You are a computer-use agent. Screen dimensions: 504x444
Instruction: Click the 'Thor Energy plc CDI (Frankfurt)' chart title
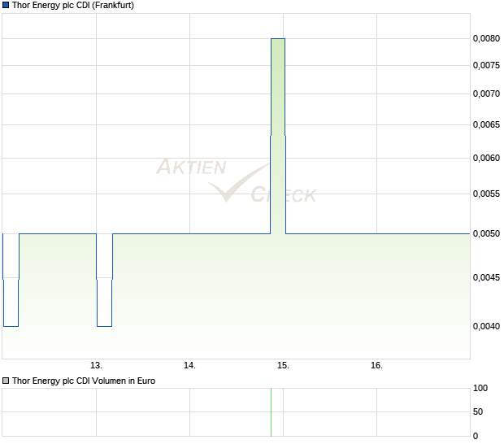coord(73,6)
